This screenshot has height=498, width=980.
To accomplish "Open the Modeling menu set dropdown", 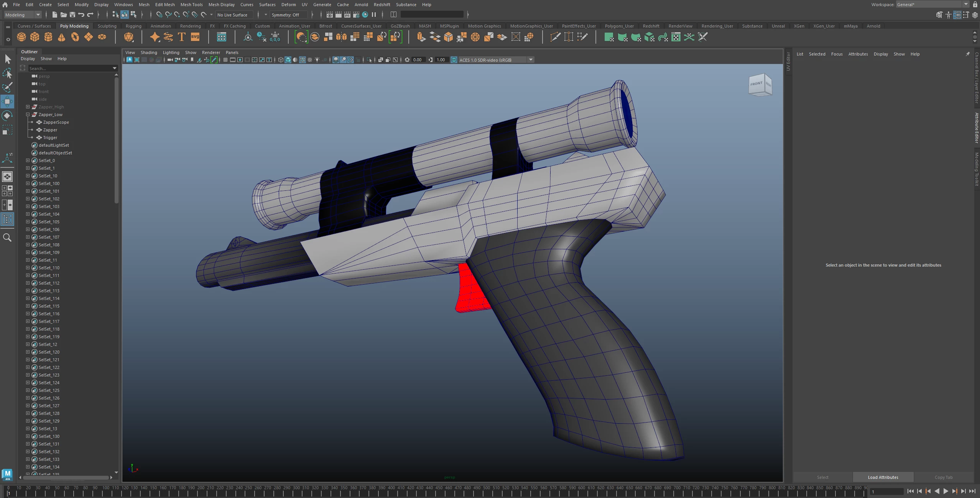I will click(23, 15).
